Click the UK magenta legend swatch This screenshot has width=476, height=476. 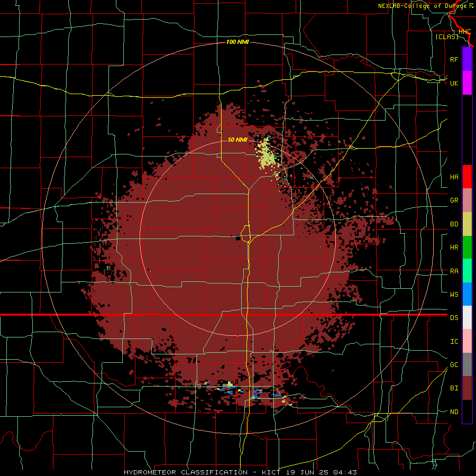tap(467, 83)
